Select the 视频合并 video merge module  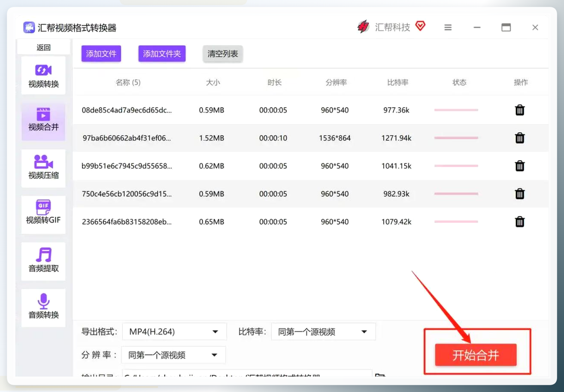pos(43,122)
